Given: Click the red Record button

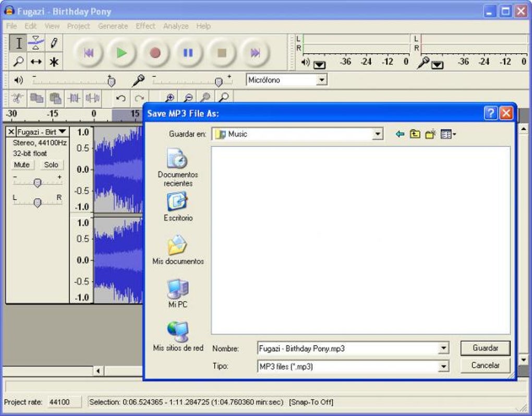Looking at the screenshot, I should [x=155, y=53].
